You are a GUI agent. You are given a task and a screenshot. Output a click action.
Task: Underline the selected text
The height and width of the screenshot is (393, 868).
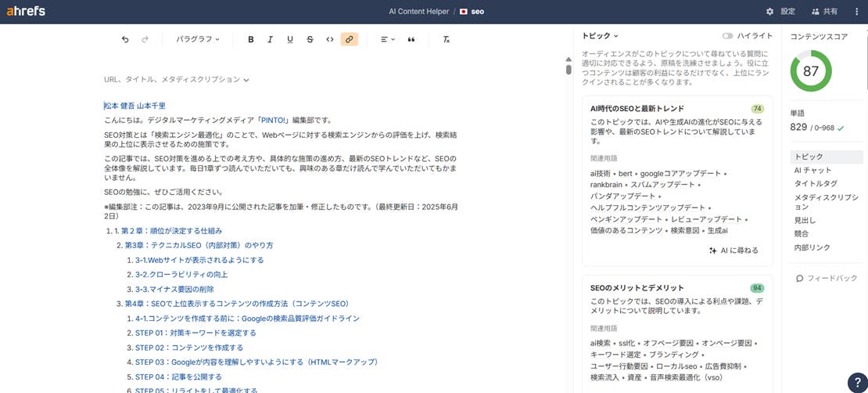tap(290, 39)
